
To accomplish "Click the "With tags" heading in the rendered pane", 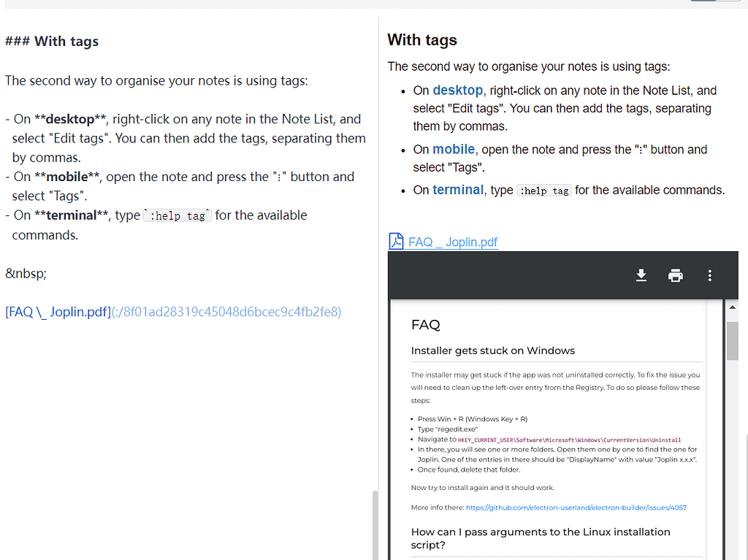I will pos(422,39).
